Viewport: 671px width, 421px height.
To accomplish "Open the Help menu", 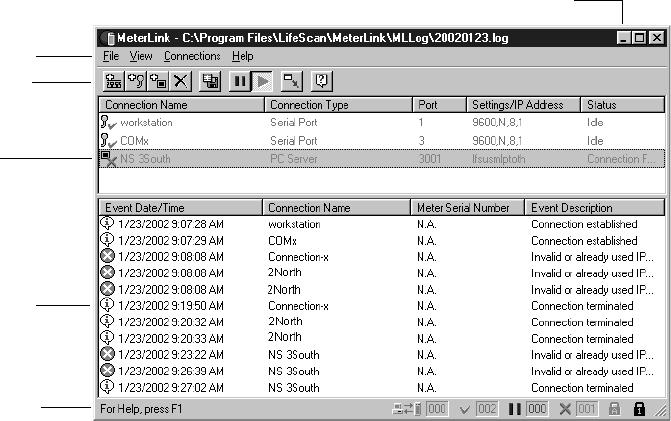I will click(x=243, y=56).
